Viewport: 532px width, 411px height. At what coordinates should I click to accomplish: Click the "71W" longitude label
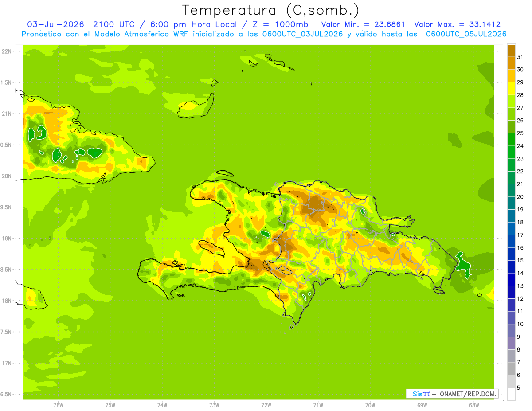[x=318, y=405]
